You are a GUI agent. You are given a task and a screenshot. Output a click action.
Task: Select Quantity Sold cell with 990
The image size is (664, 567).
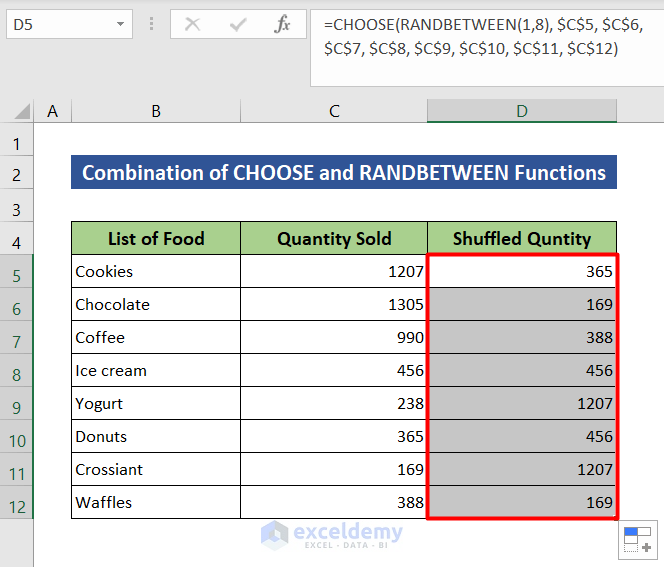pos(334,337)
